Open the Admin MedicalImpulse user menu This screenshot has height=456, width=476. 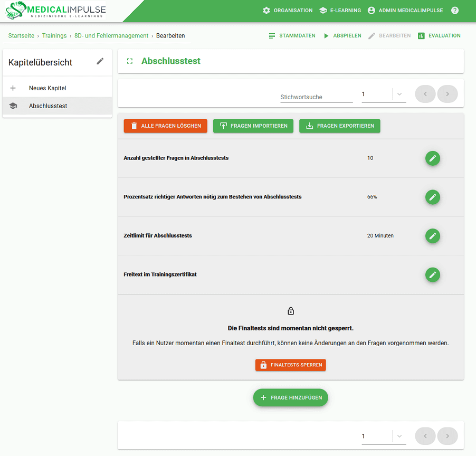(x=405, y=11)
